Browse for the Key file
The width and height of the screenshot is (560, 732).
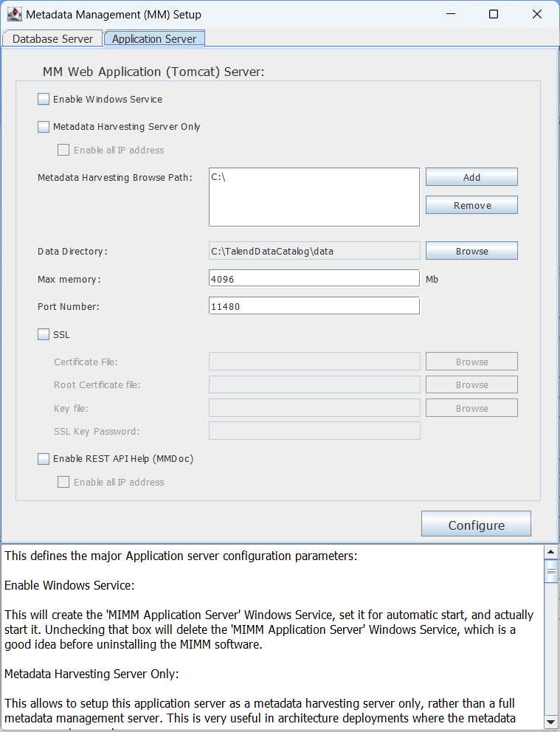[471, 407]
